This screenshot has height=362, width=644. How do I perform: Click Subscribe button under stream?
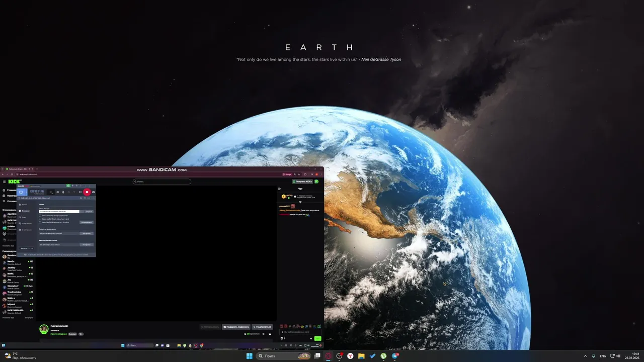[262, 327]
